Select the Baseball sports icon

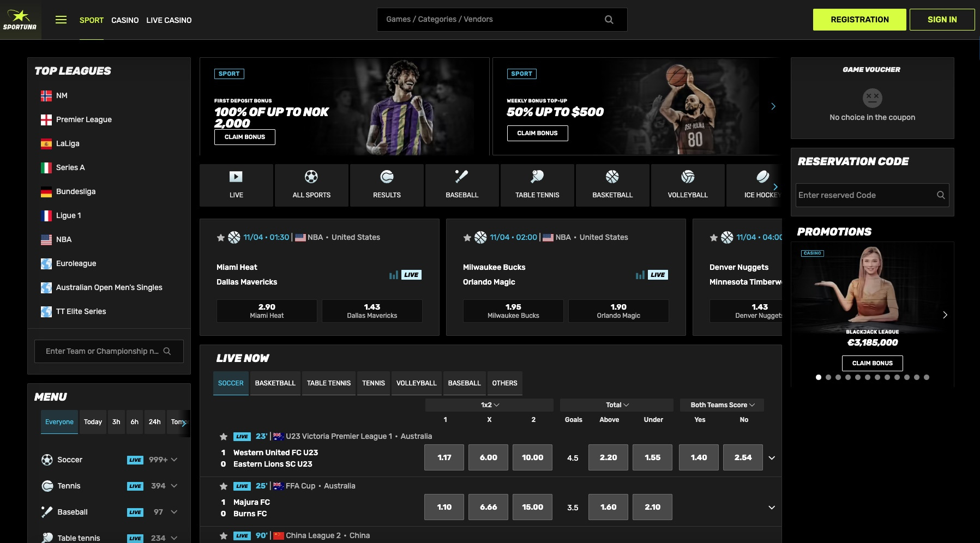pos(461,177)
